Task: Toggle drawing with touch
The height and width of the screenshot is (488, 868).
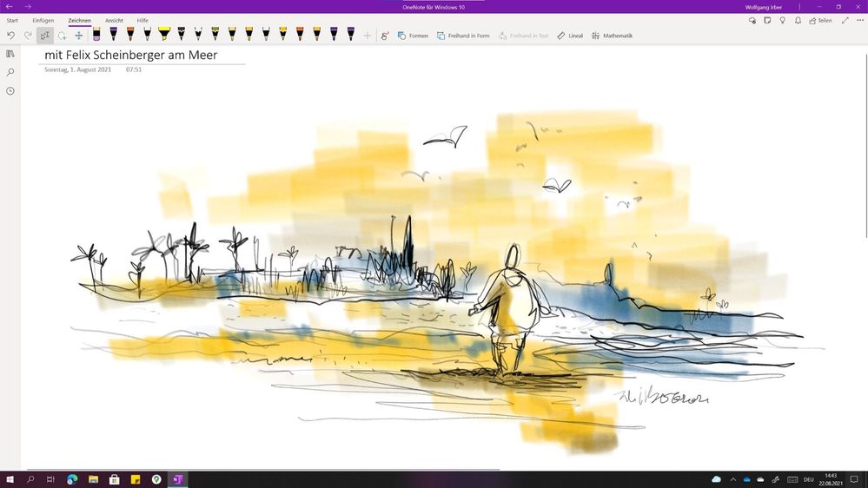Action: tap(385, 36)
